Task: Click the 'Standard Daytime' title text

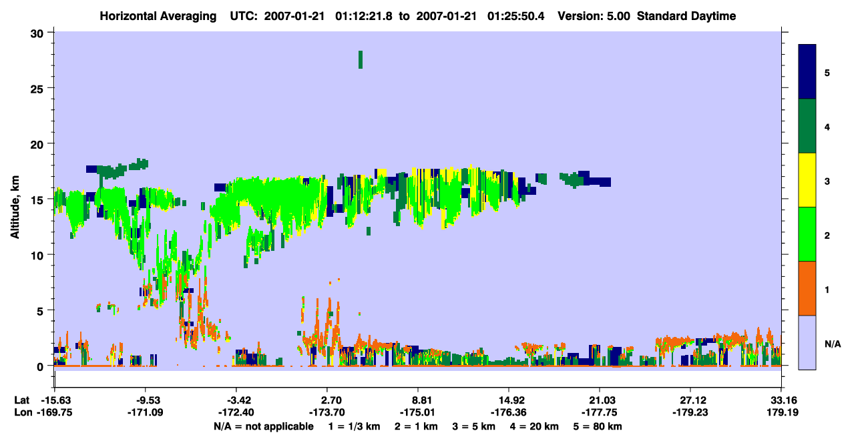Action: coord(686,16)
